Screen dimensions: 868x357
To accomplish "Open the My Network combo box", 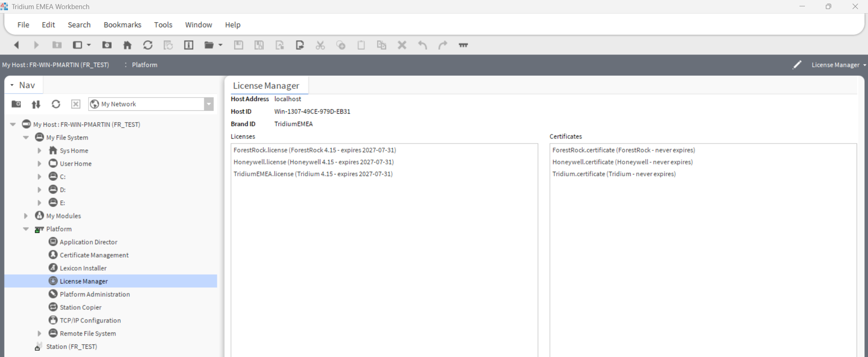I will tap(151, 104).
